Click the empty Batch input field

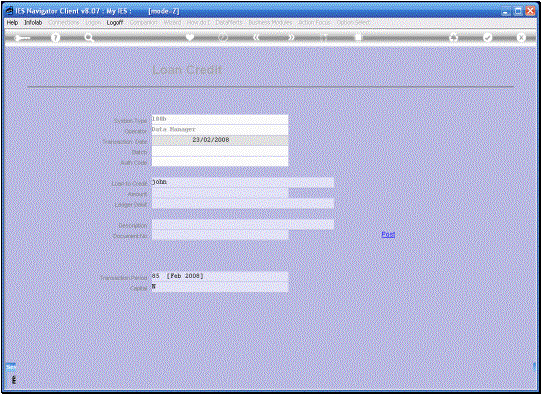220,151
